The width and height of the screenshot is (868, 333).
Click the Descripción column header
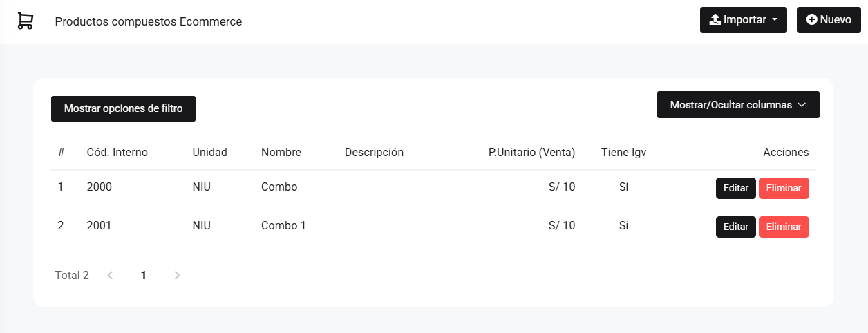click(374, 152)
